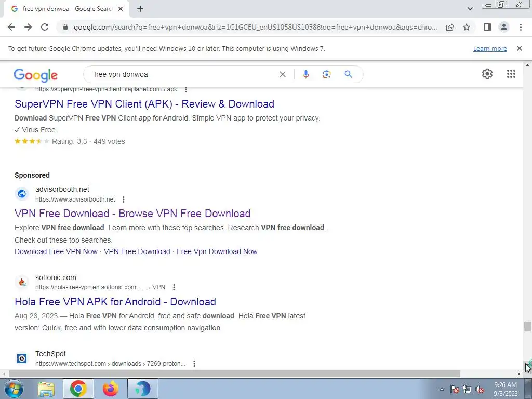
Task: Click the TechSpot favicon
Action: (22, 358)
